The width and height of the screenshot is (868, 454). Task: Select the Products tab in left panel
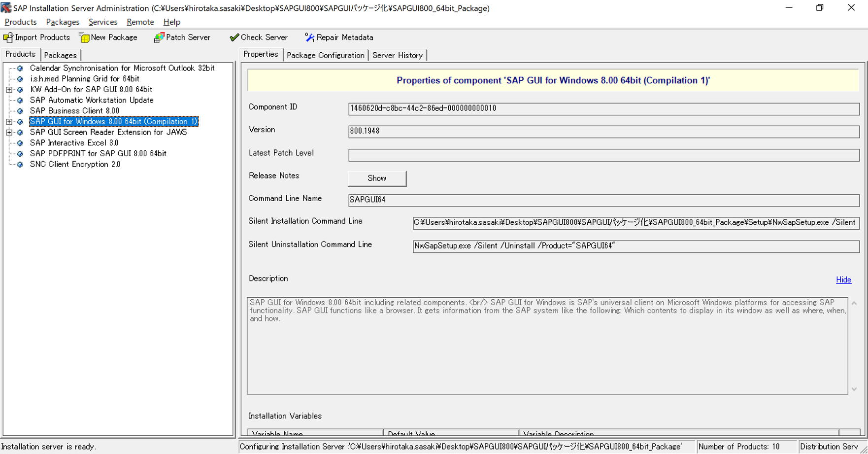coord(21,54)
